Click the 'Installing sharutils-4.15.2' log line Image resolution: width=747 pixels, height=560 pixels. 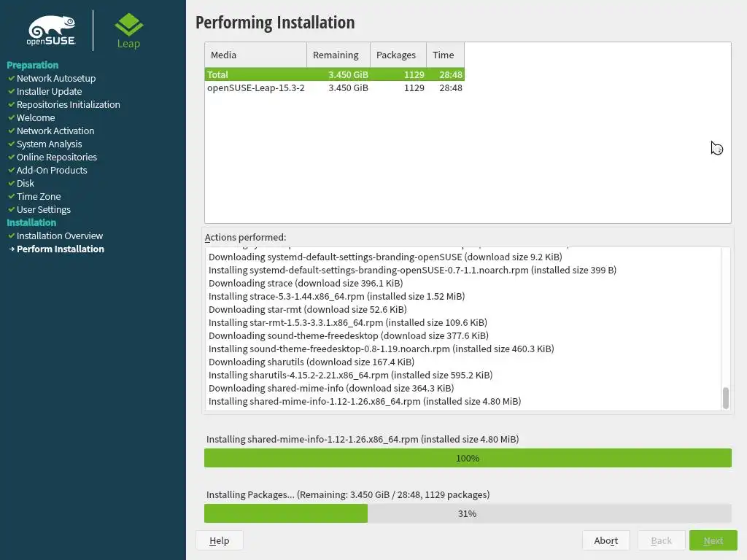[x=351, y=375]
